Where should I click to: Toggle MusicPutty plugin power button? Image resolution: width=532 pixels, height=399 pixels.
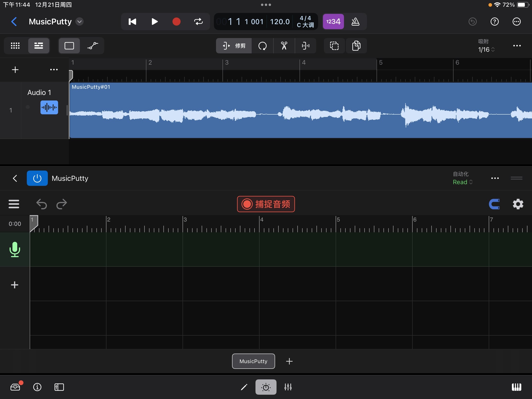click(x=37, y=178)
